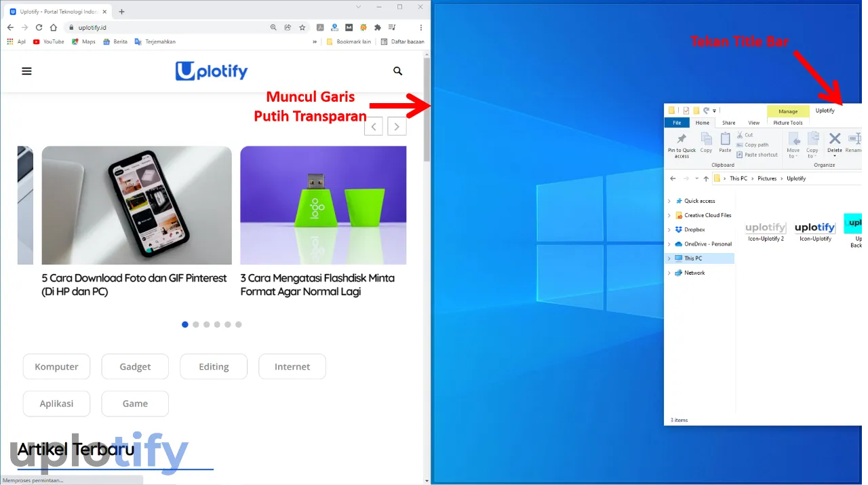Expand Network tree node
This screenshot has height=485, width=868.
tap(669, 273)
